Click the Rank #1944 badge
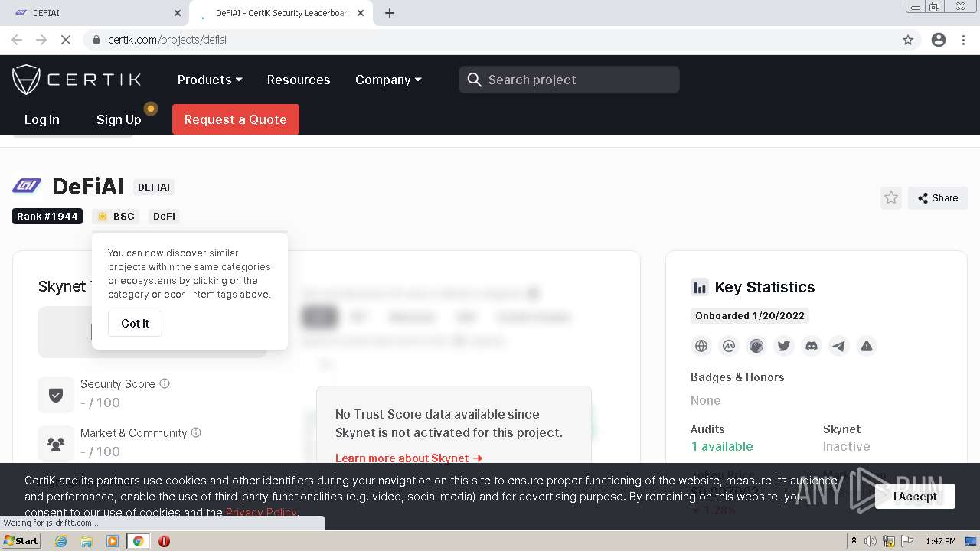980x551 pixels. point(47,217)
